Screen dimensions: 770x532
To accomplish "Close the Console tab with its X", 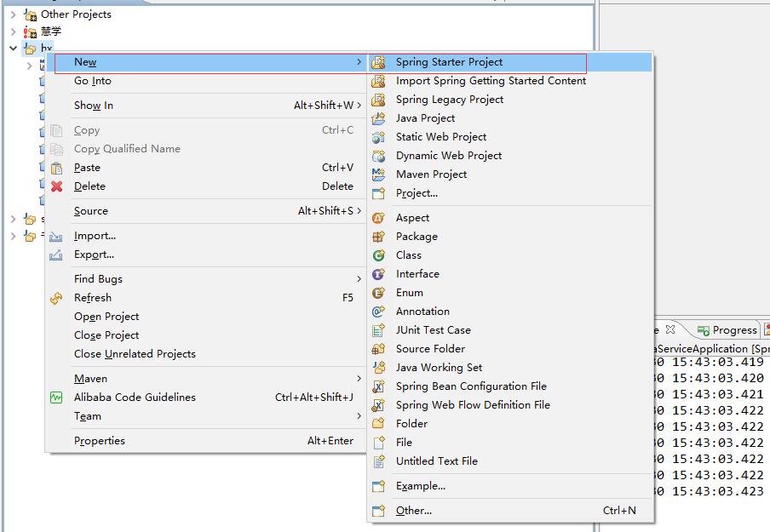I will coord(670,329).
